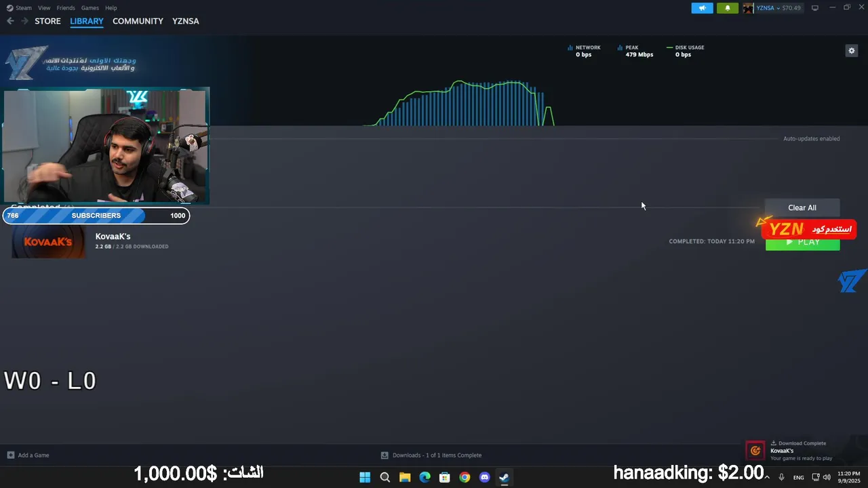The image size is (868, 488).
Task: Open the KovaaK's title in downloads
Action: click(113, 237)
